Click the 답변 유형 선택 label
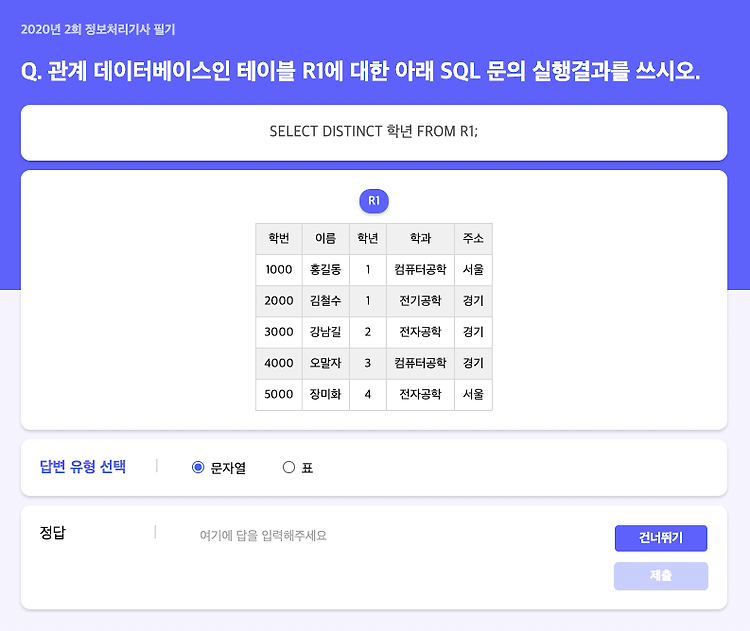The height and width of the screenshot is (631, 750). click(83, 466)
